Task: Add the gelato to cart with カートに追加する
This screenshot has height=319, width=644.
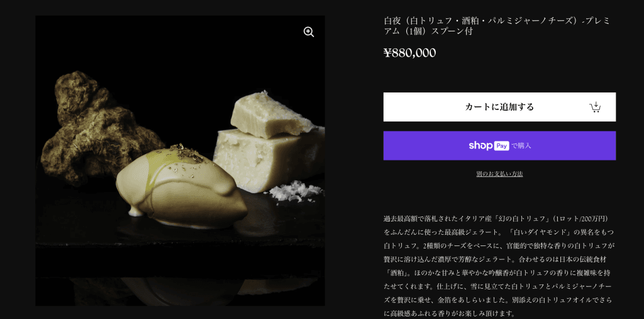Action: pyautogui.click(x=499, y=107)
